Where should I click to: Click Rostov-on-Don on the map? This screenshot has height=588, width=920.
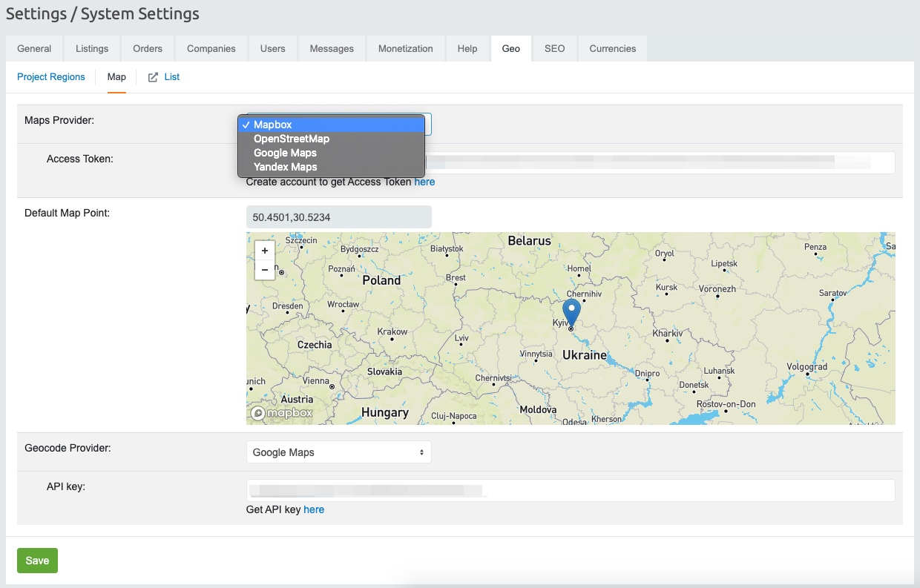[726, 404]
